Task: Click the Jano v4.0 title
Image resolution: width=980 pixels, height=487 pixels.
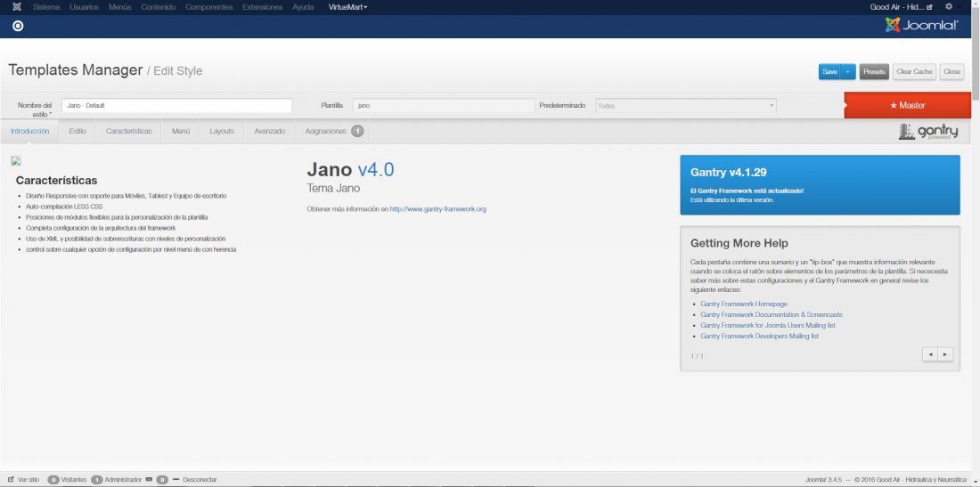Action: 350,169
